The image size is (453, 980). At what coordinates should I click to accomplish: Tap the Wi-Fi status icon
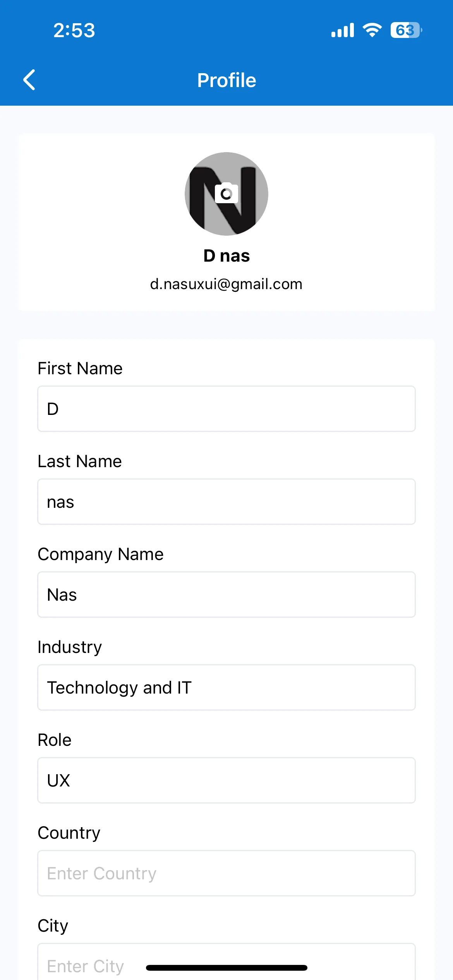[x=372, y=30]
